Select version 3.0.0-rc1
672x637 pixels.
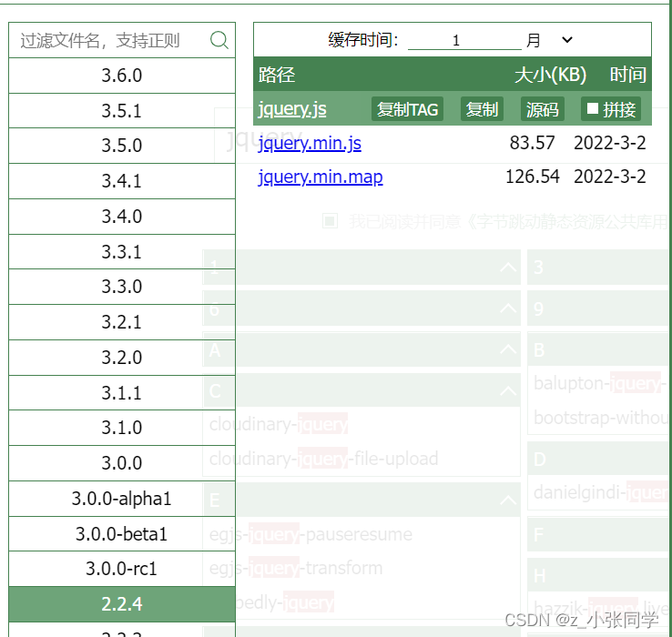click(x=122, y=569)
